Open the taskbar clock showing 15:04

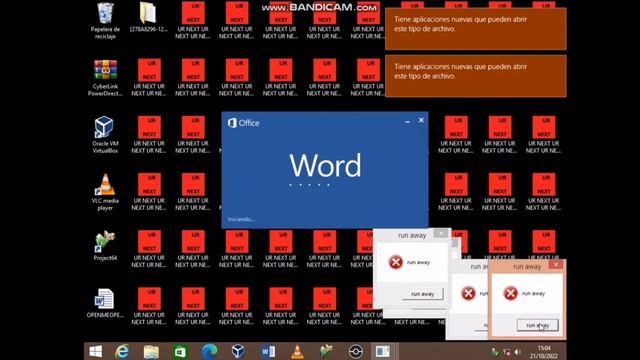(544, 352)
